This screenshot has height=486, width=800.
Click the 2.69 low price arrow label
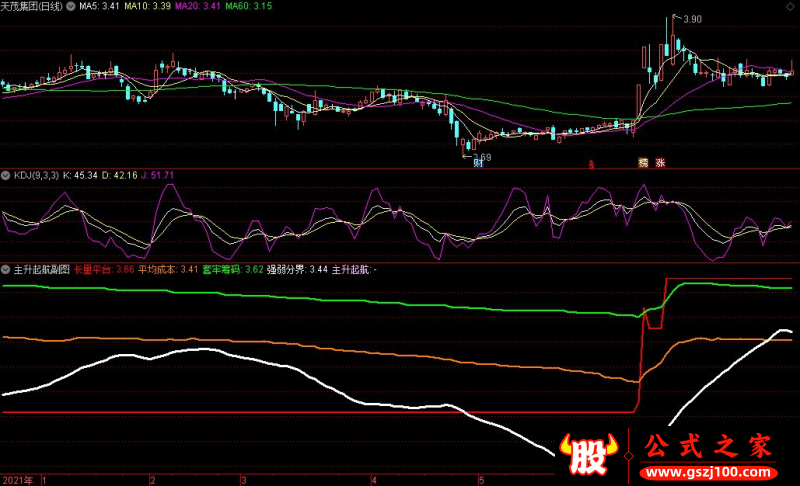477,157
